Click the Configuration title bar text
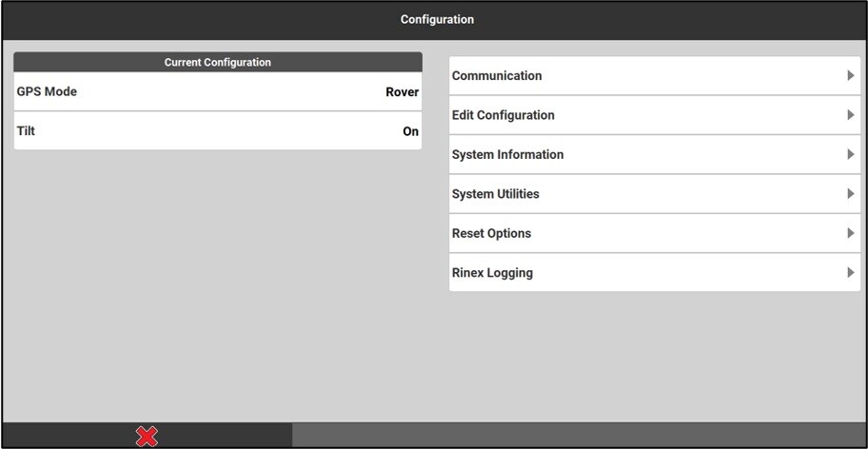The height and width of the screenshot is (449, 868). tap(437, 20)
